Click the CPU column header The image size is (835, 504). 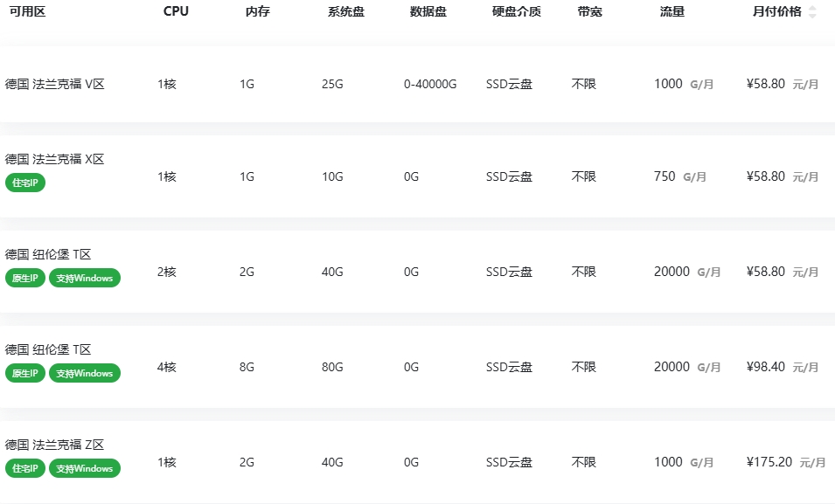[x=176, y=11]
